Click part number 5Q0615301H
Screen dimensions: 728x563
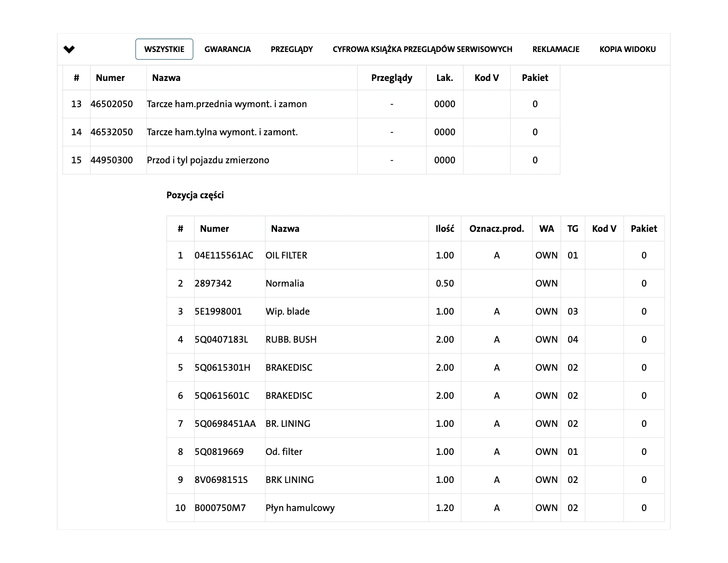pos(222,368)
